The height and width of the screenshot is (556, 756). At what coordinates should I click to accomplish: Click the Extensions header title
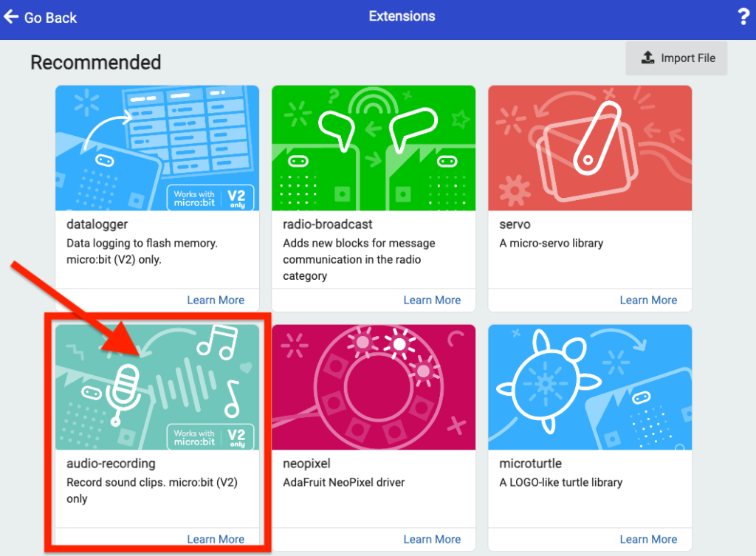[402, 16]
